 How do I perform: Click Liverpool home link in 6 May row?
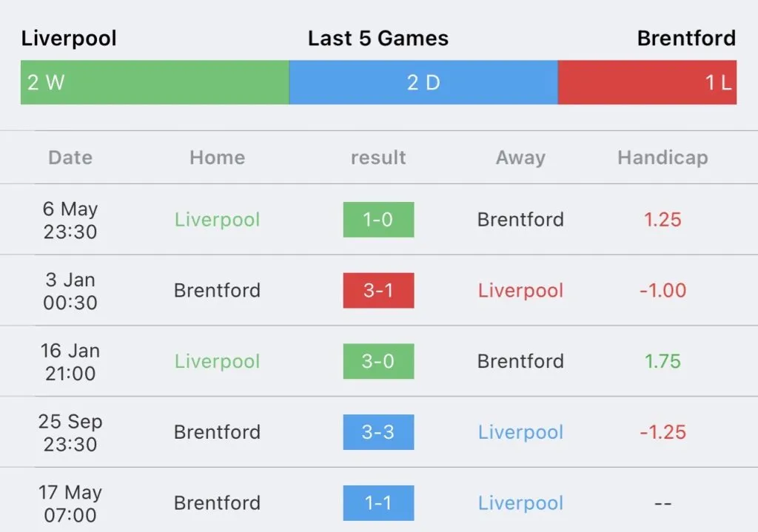point(217,220)
